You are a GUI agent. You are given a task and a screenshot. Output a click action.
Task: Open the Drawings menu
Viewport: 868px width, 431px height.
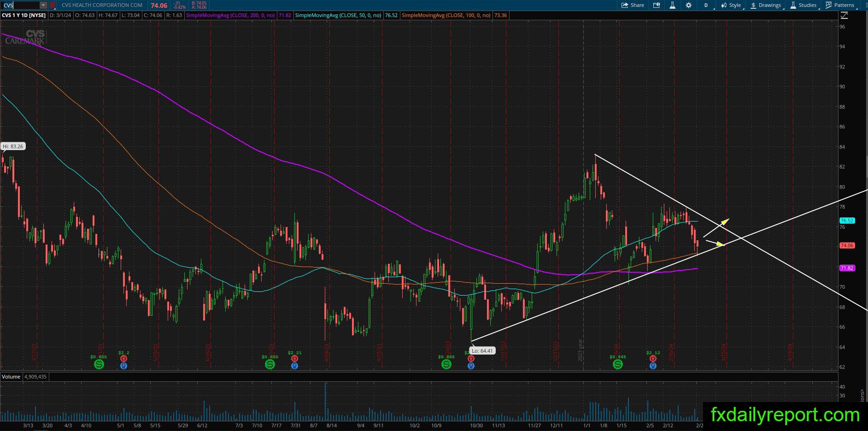tap(766, 5)
